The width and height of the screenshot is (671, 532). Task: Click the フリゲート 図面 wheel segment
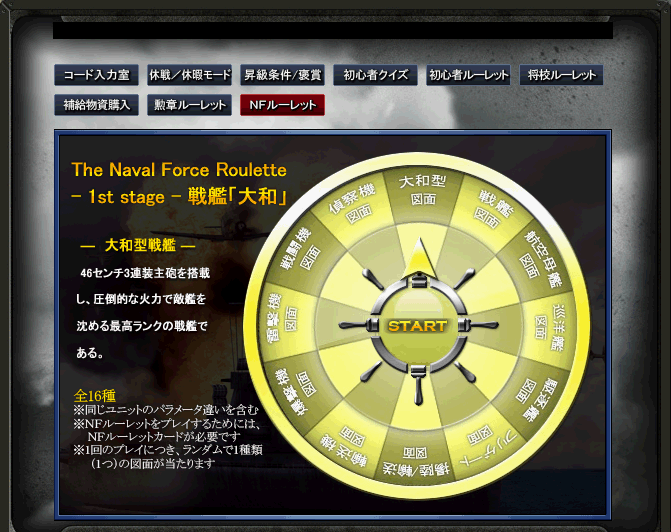(x=486, y=445)
